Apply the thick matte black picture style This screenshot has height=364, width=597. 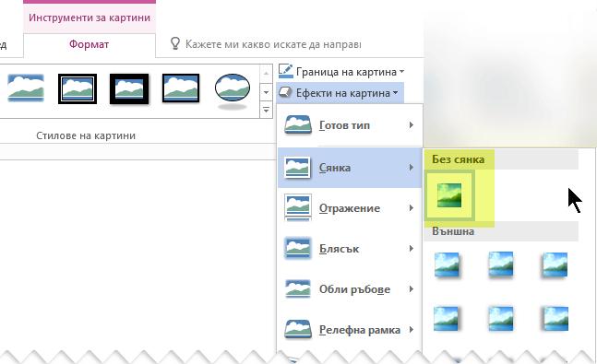click(x=129, y=88)
